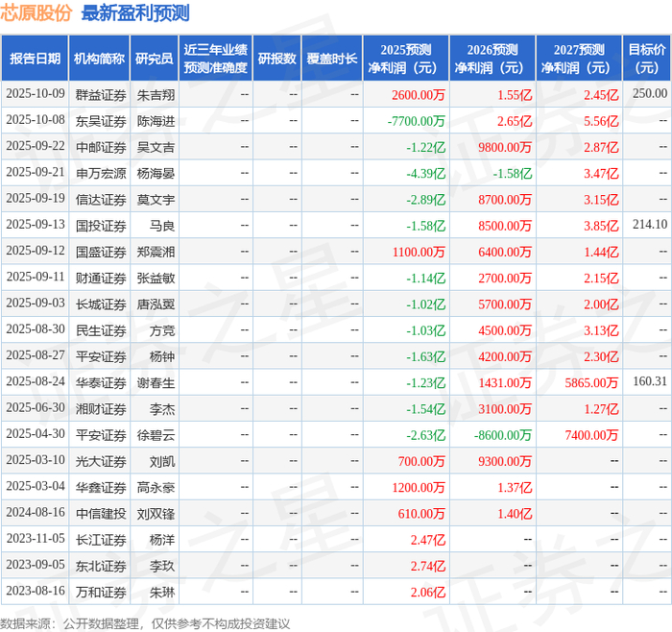This screenshot has width=672, height=632.
Task: Click the 长城证券 institution cell
Action: (101, 304)
